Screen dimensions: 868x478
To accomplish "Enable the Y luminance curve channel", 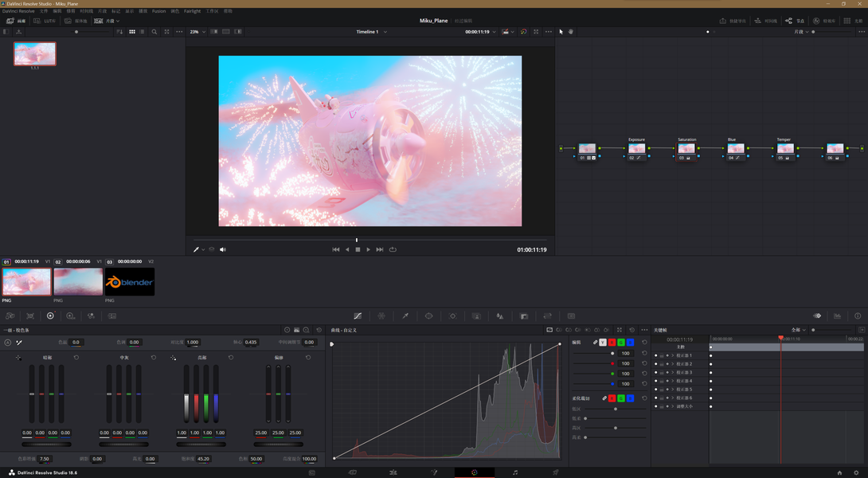I will click(x=603, y=343).
